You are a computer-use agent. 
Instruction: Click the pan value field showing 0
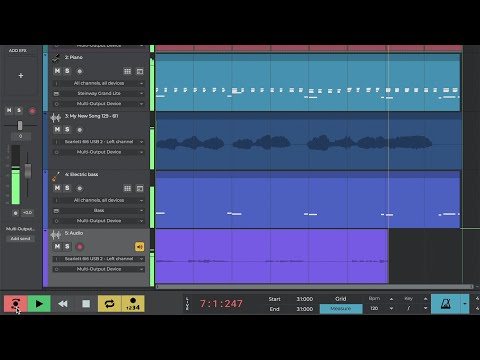pyautogui.click(x=20, y=136)
